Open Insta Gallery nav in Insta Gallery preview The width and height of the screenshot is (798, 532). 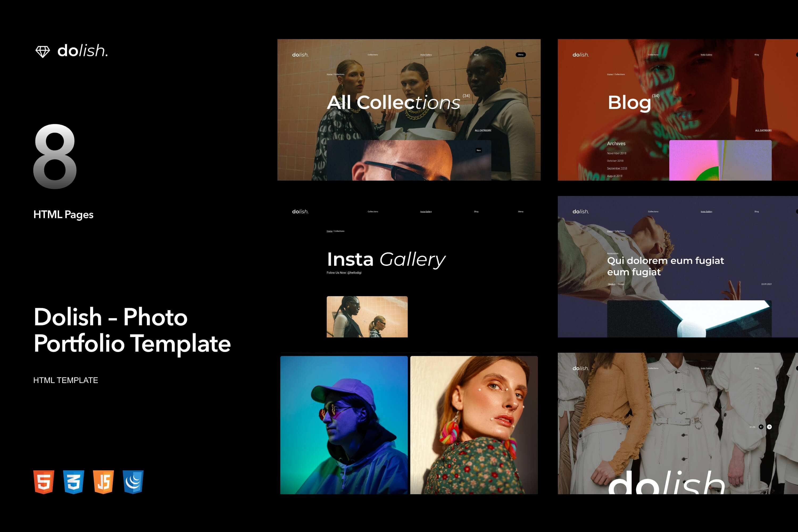point(426,211)
